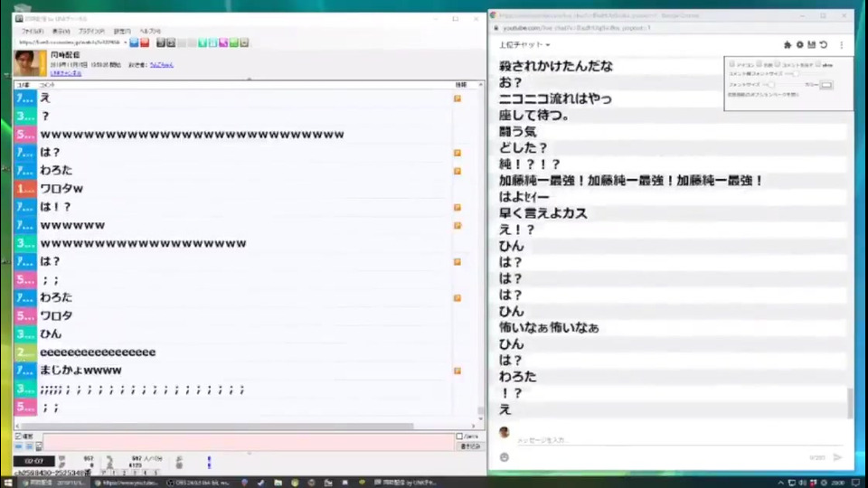Image resolution: width=868 pixels, height=488 pixels.
Task: Toggle the 名前 checkbox in the options popup
Action: point(759,64)
